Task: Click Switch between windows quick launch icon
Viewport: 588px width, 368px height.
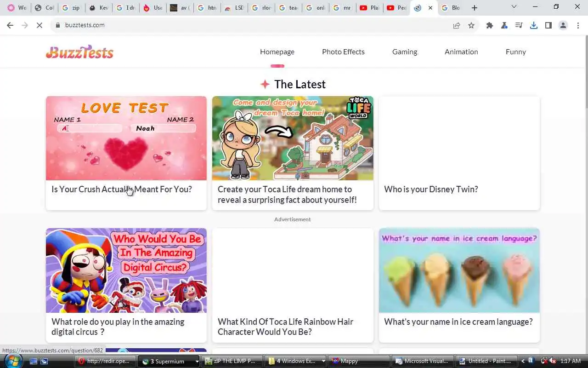Action: tap(44, 361)
